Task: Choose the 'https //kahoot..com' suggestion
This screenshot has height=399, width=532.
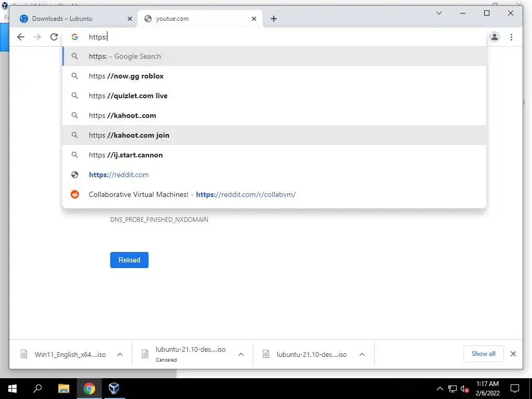Action: pyautogui.click(x=274, y=115)
